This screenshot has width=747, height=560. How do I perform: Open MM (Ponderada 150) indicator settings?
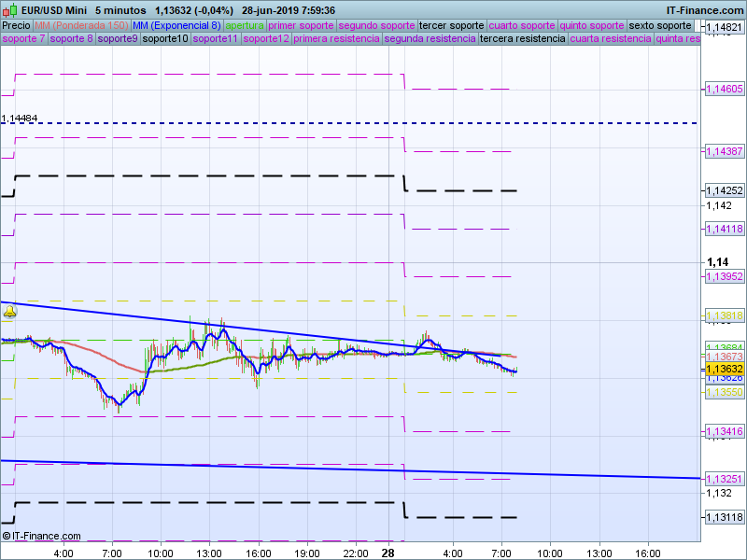click(81, 25)
